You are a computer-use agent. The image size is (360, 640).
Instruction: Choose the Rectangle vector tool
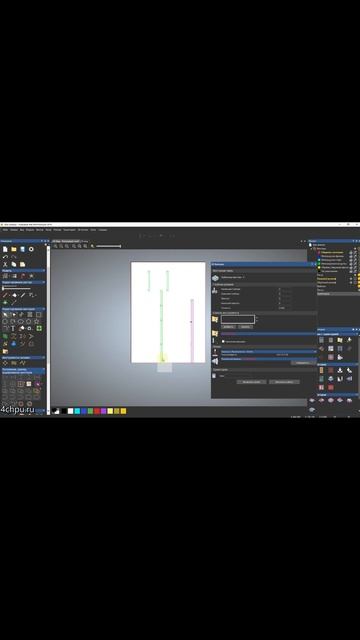pyautogui.click(x=39, y=314)
